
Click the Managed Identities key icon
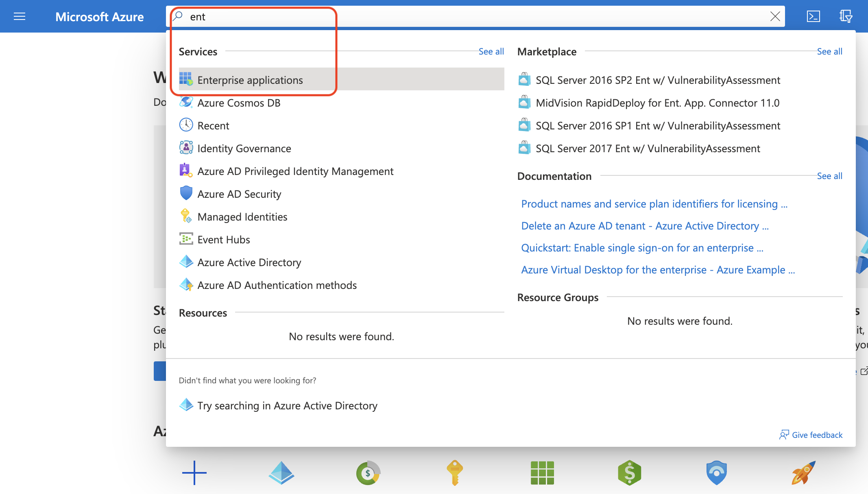tap(186, 216)
